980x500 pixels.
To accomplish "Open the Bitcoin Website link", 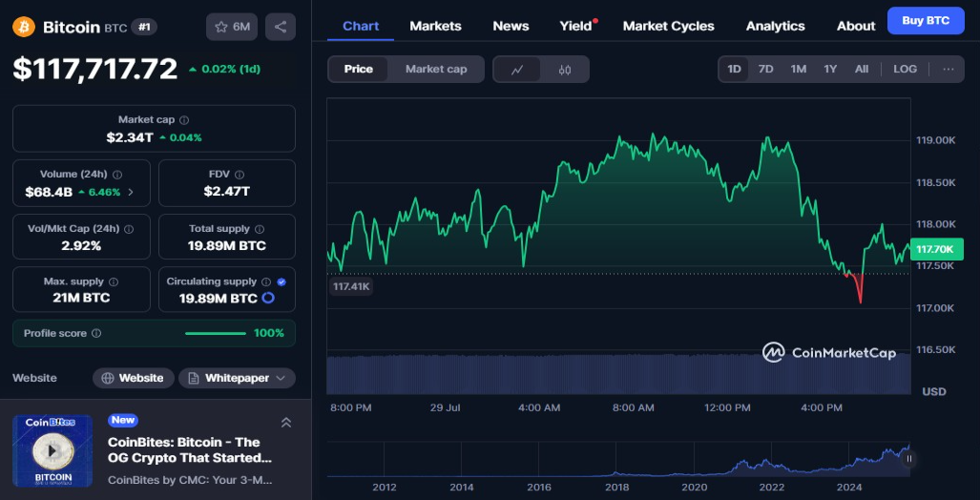I will 134,378.
